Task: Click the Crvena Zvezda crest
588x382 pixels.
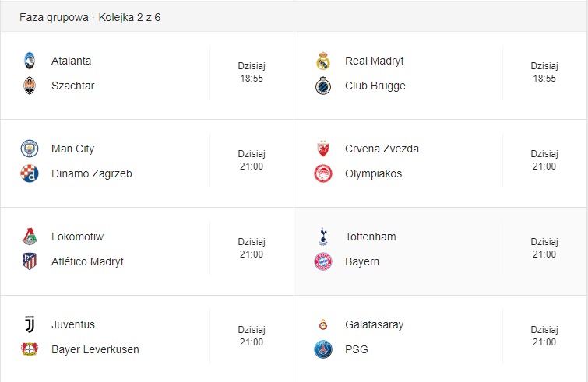Action: [323, 149]
